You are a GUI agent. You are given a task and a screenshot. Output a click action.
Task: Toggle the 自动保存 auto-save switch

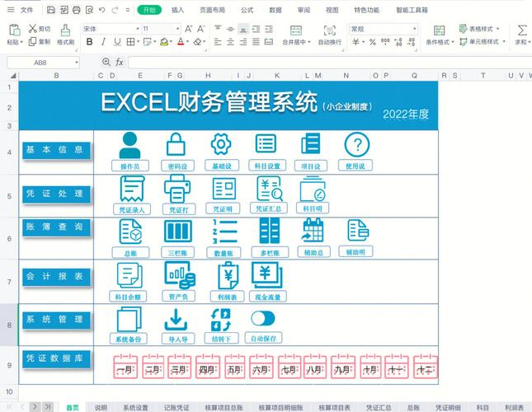tap(263, 319)
